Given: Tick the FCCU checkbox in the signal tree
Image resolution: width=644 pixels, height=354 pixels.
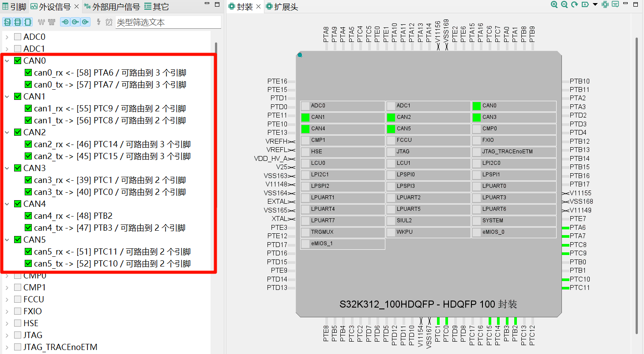Looking at the screenshot, I should [18, 299].
